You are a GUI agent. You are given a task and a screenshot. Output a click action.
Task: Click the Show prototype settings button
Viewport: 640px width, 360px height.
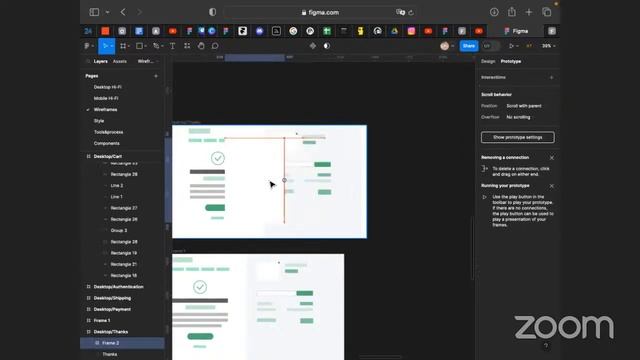point(518,137)
